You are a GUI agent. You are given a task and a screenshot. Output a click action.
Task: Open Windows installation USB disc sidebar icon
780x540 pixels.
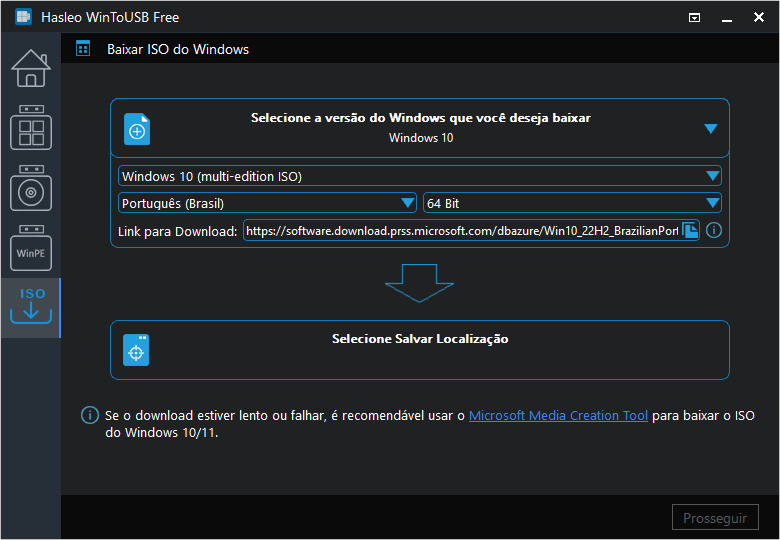(31, 188)
